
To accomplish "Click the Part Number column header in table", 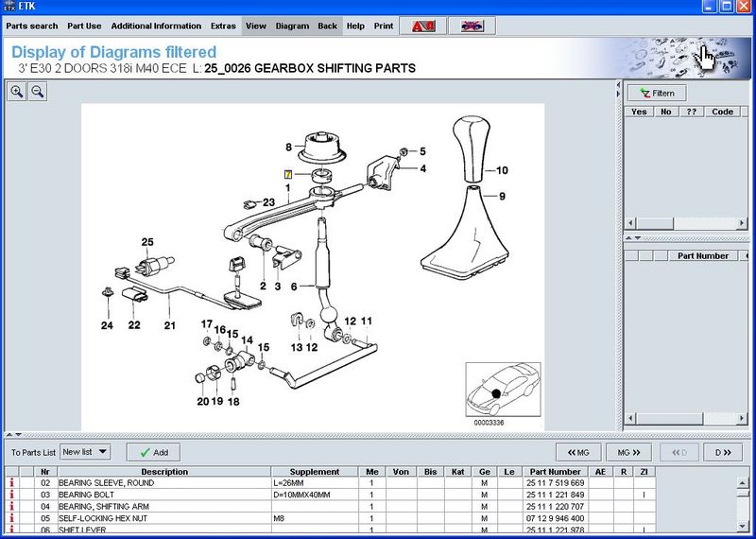I will point(555,472).
